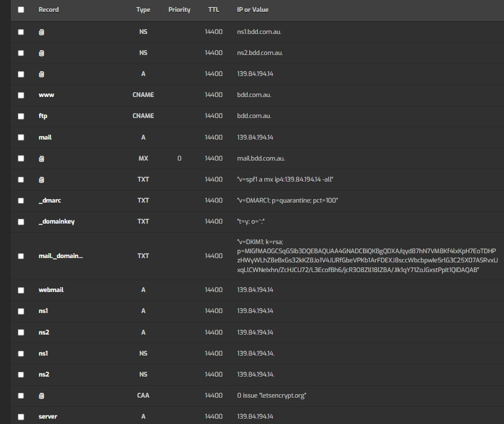Check the mail._domainkey DKIM record checkbox
Screen dimensions: 504x424
click(x=21, y=256)
